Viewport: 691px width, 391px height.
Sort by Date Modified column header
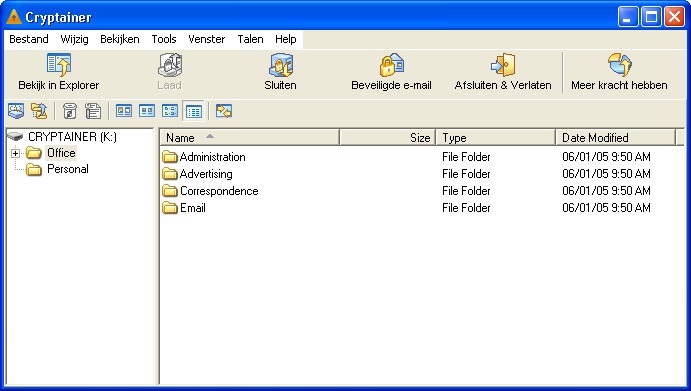tap(616, 138)
